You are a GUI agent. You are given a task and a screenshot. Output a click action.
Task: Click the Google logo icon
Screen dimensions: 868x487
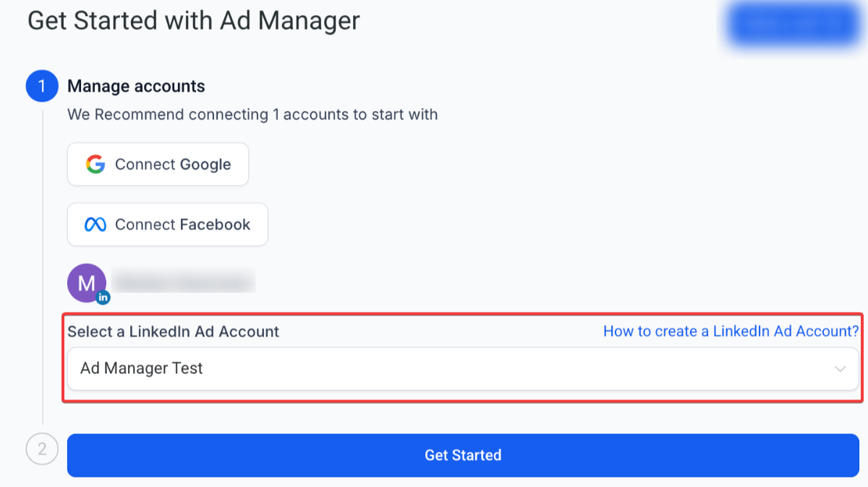pyautogui.click(x=95, y=164)
